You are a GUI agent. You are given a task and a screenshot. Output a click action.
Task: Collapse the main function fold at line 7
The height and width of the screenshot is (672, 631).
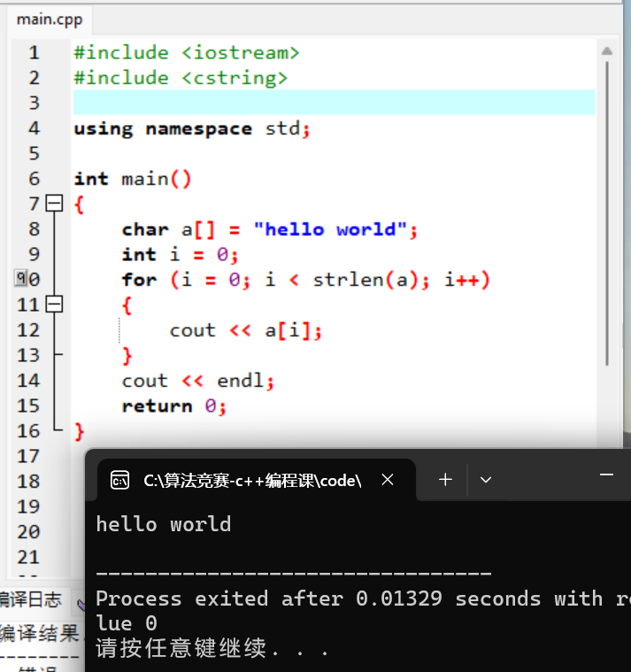tap(54, 203)
